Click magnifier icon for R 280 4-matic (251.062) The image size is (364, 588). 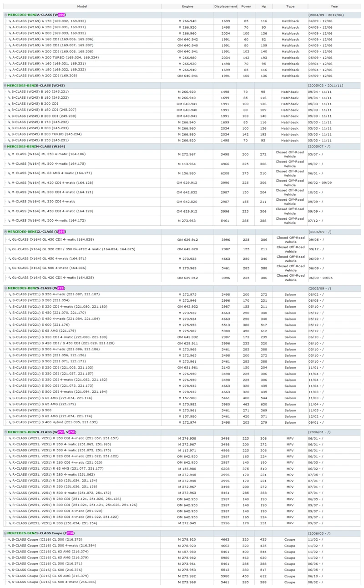coord(10,474)
